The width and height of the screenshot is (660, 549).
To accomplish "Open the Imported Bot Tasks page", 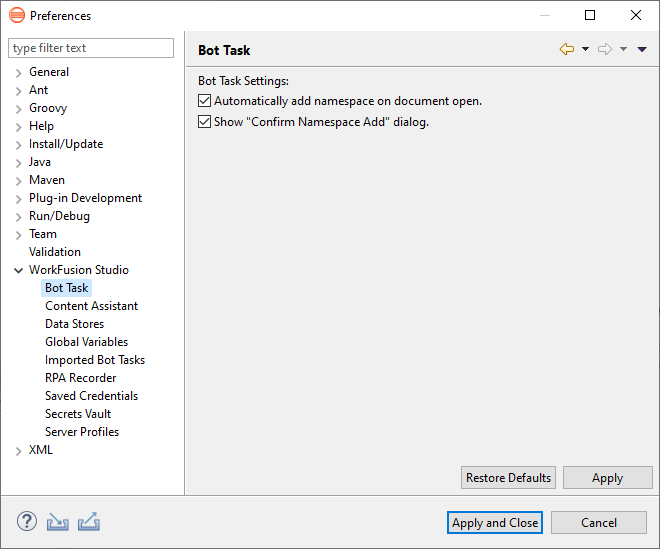I will point(95,360).
